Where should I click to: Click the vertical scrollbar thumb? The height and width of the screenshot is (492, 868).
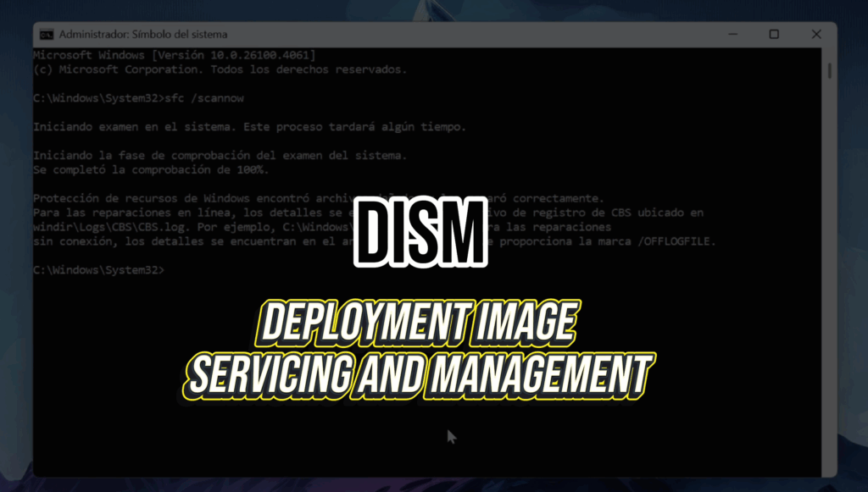pyautogui.click(x=829, y=71)
